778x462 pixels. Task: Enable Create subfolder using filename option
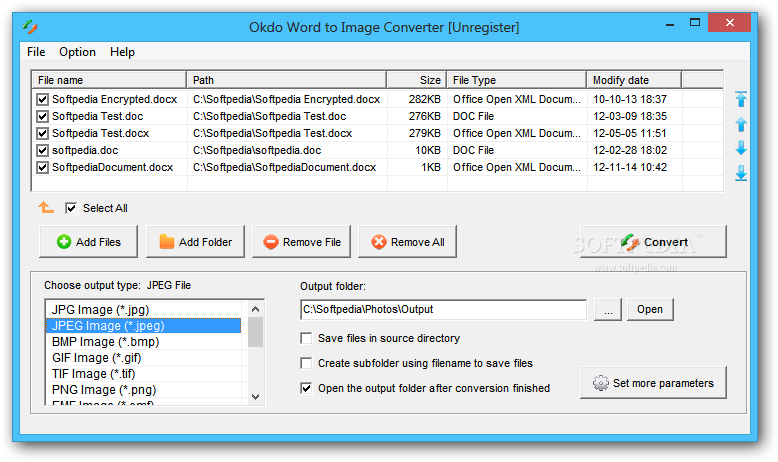click(306, 363)
